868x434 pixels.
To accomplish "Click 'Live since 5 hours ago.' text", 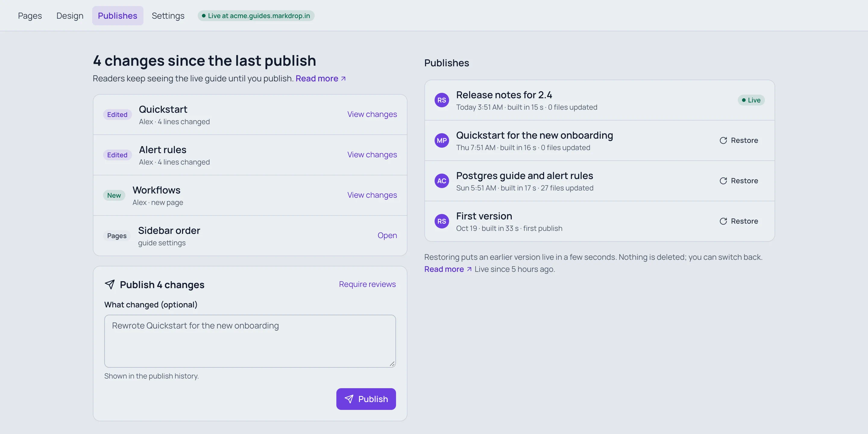I will click(x=514, y=269).
